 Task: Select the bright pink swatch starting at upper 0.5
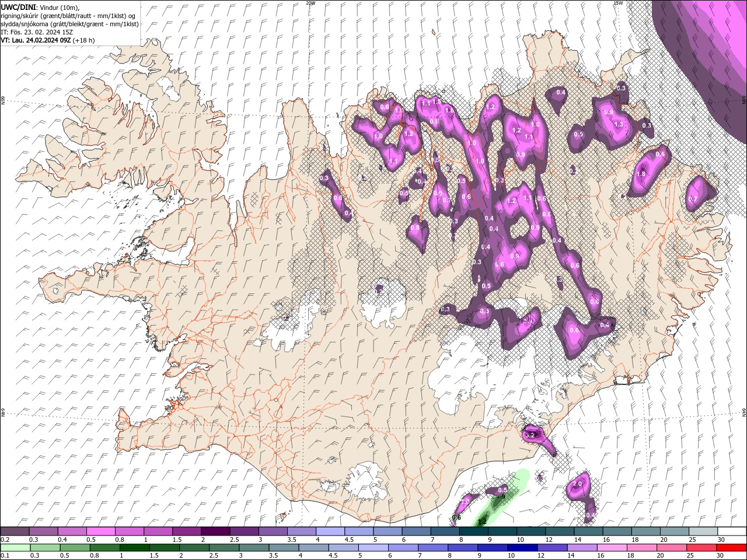100,531
